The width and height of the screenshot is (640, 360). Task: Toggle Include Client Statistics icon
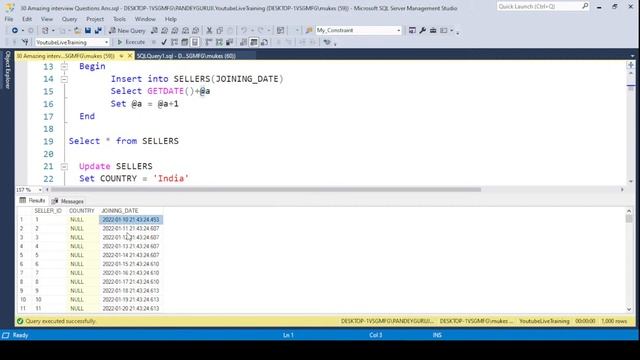click(x=229, y=42)
